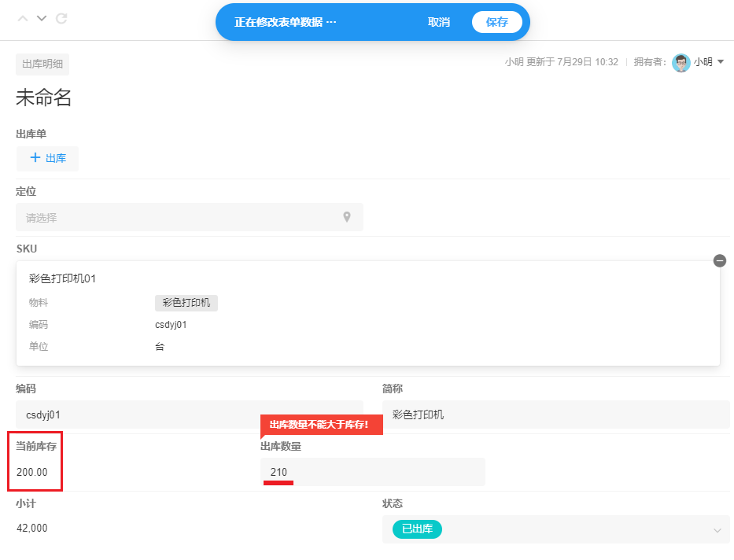
Task: Remove the SKU card with minus icon
Action: click(x=719, y=260)
